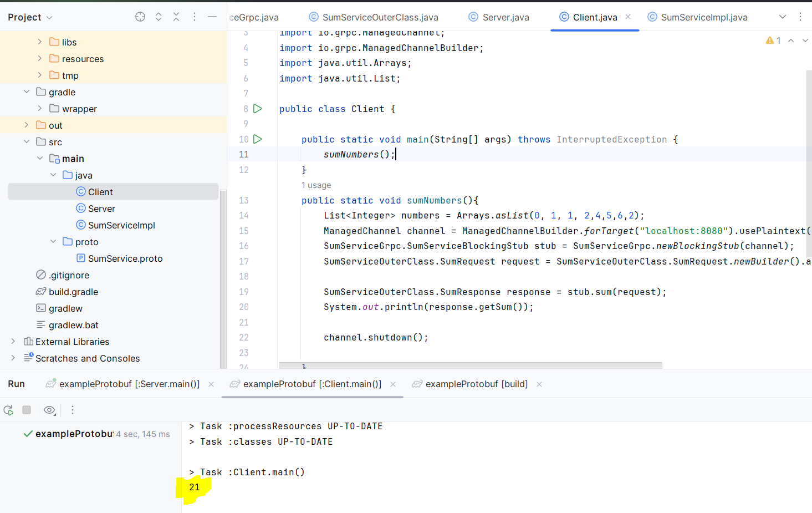Click line number 19 in the gutter
Screen dimensions: 812x513
(244, 292)
